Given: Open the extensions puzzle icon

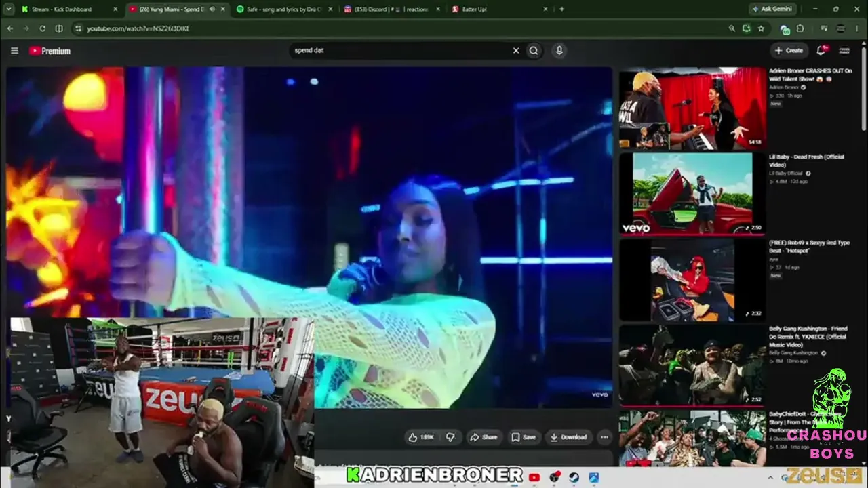Looking at the screenshot, I should [801, 28].
